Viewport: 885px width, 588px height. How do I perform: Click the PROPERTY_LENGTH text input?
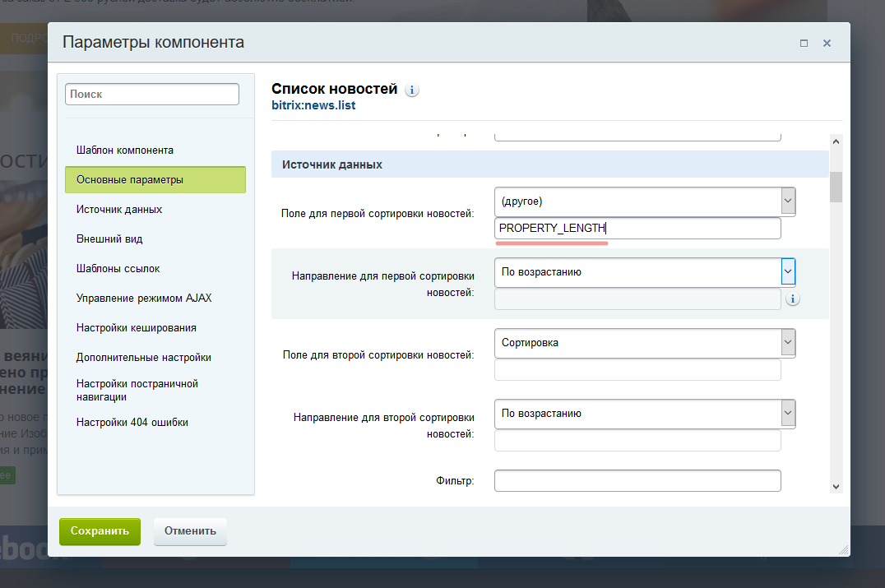637,229
